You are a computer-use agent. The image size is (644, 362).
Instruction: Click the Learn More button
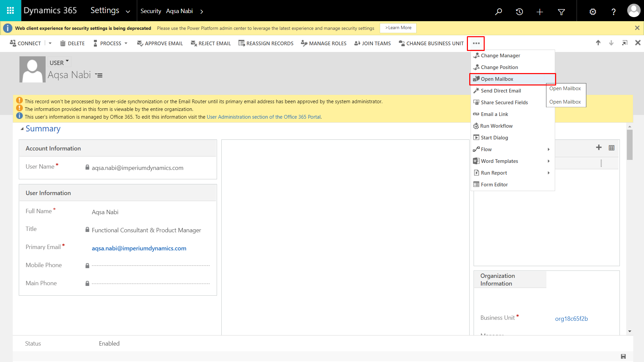click(x=398, y=28)
